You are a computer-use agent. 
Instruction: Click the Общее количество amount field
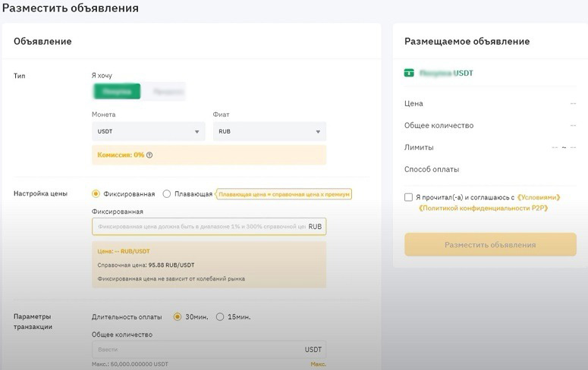(197, 350)
